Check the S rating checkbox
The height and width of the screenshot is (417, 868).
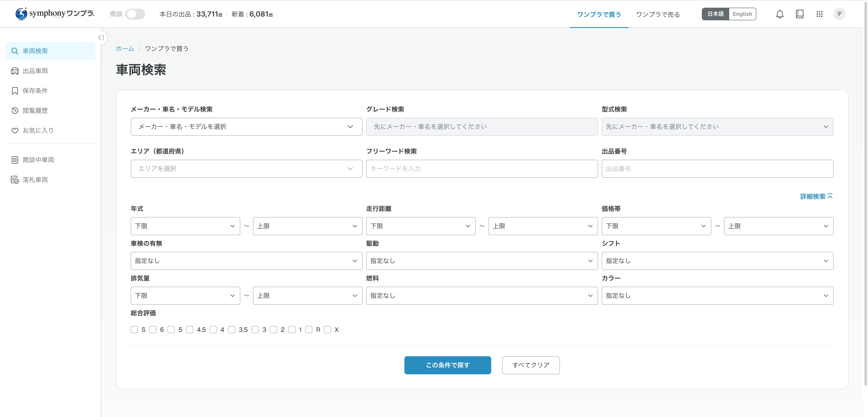pyautogui.click(x=134, y=329)
